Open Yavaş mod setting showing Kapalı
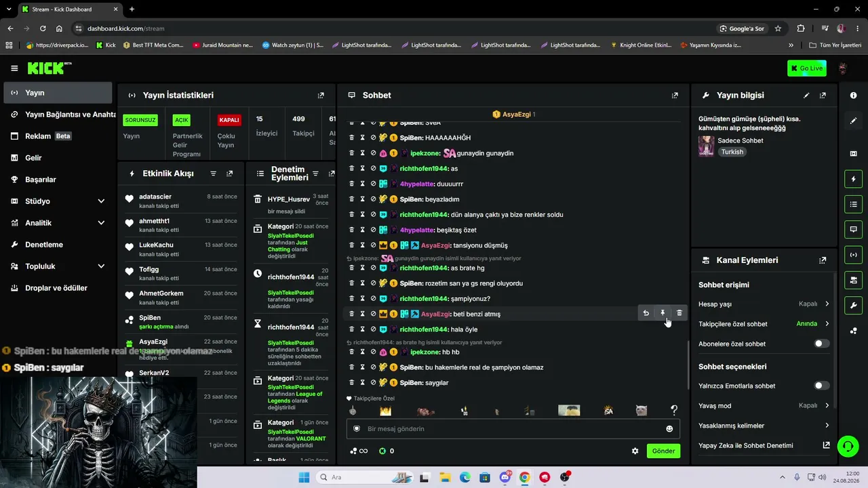The width and height of the screenshot is (868, 488). coord(764,405)
